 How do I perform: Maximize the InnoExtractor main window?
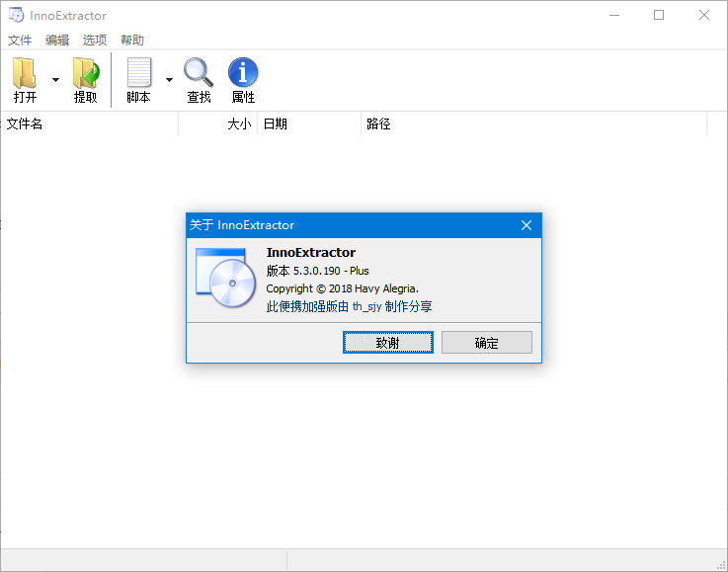(659, 15)
